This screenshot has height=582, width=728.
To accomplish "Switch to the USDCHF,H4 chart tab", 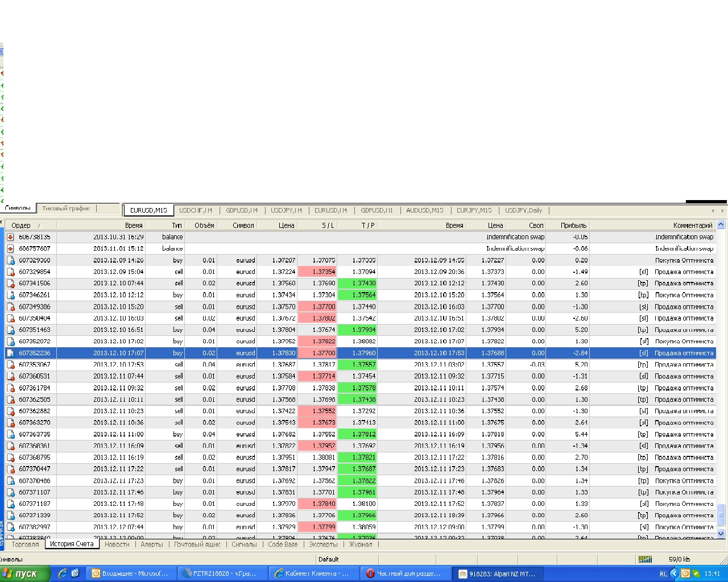I will pos(196,210).
